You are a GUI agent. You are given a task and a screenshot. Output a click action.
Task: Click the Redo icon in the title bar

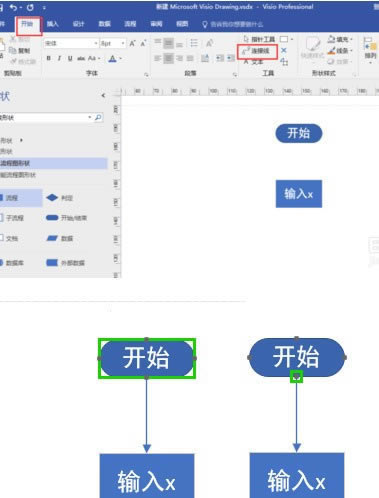click(x=30, y=7)
